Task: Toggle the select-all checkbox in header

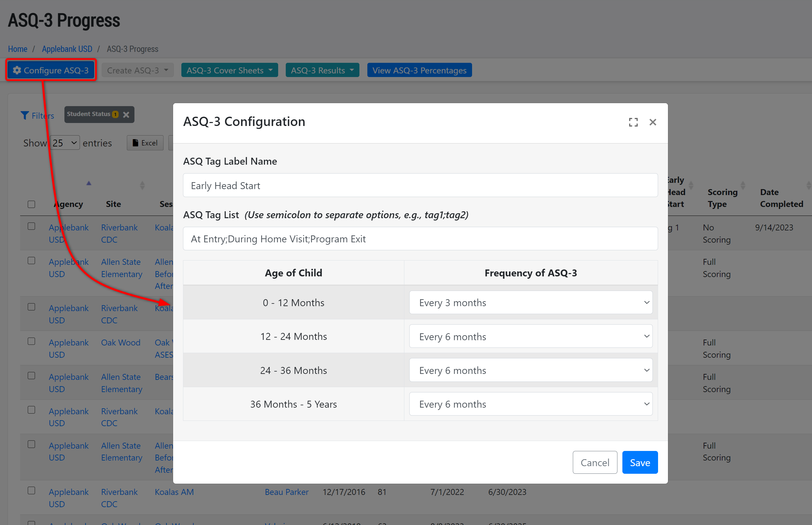Action: (x=31, y=204)
